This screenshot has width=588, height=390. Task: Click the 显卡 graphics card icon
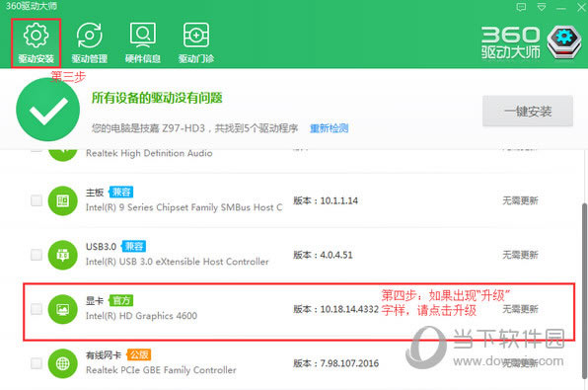point(62,309)
